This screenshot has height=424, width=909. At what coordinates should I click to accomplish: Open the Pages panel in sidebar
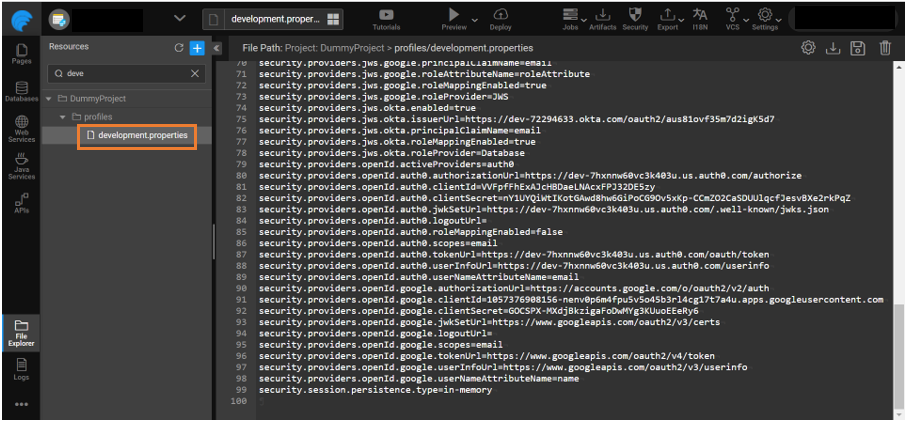point(21,54)
